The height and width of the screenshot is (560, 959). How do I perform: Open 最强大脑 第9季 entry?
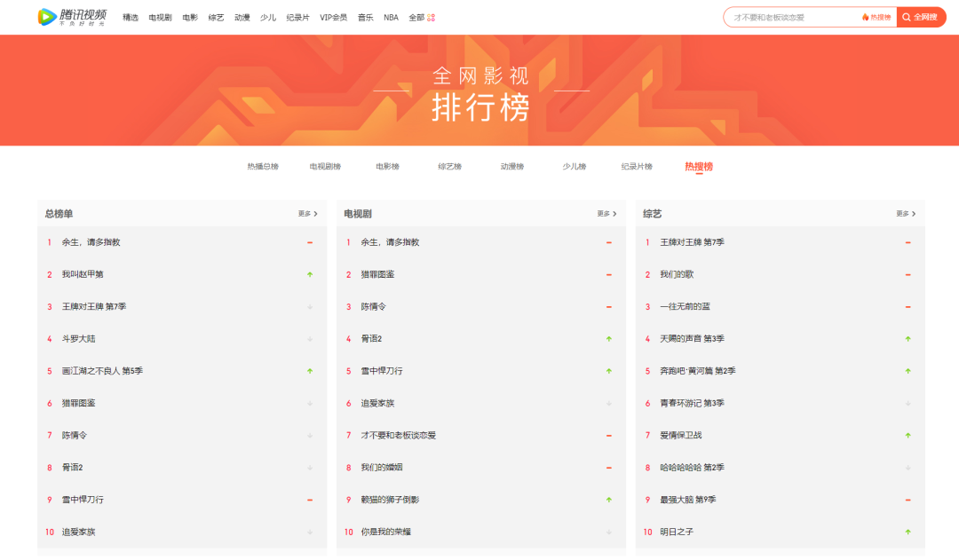pyautogui.click(x=687, y=500)
